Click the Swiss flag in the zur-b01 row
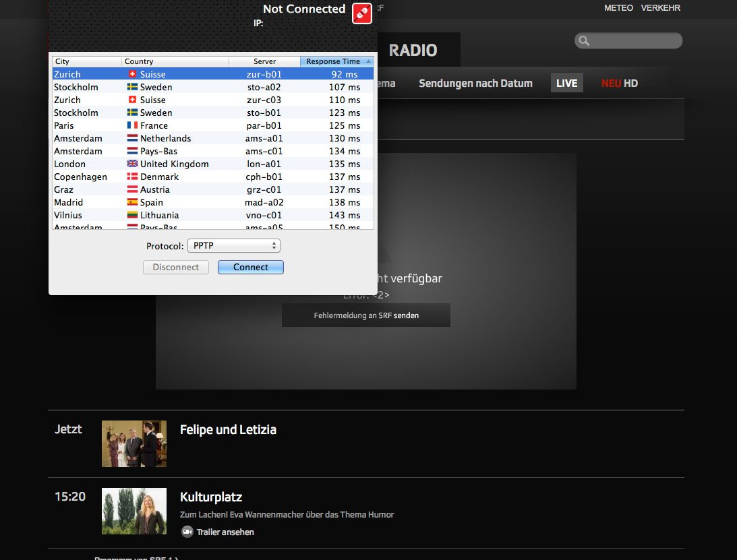The image size is (737, 560). (133, 74)
